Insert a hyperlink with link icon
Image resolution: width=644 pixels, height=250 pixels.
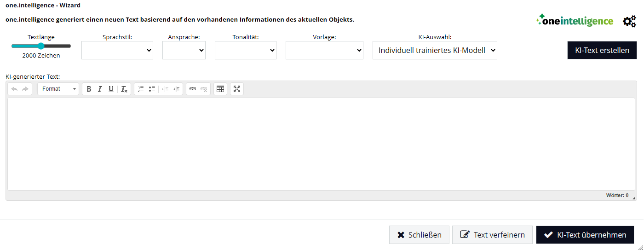193,89
